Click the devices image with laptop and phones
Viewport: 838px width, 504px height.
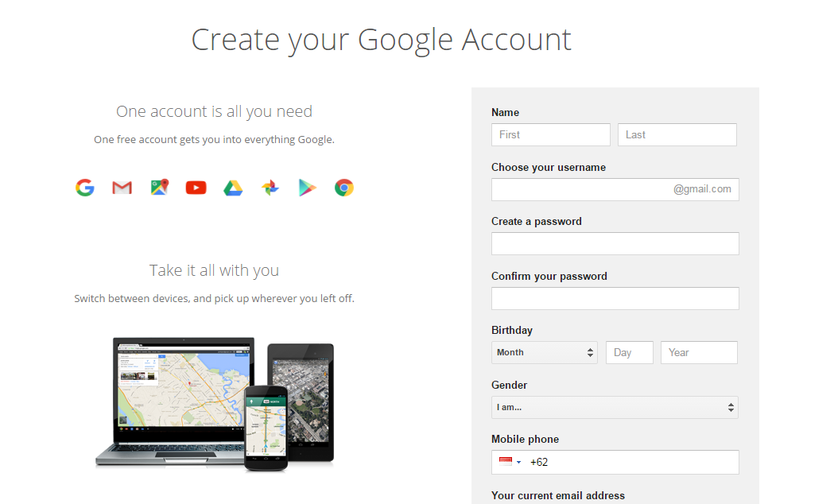pyautogui.click(x=215, y=404)
